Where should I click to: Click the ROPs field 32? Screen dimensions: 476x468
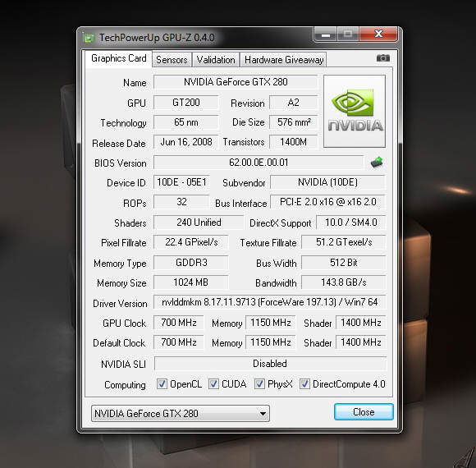[x=181, y=202]
